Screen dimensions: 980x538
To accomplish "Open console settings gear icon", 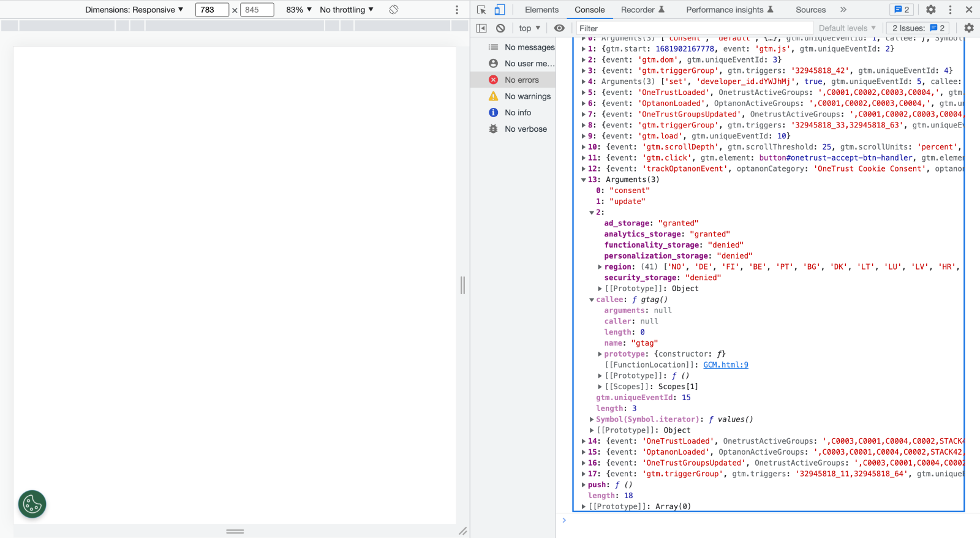I will click(969, 28).
